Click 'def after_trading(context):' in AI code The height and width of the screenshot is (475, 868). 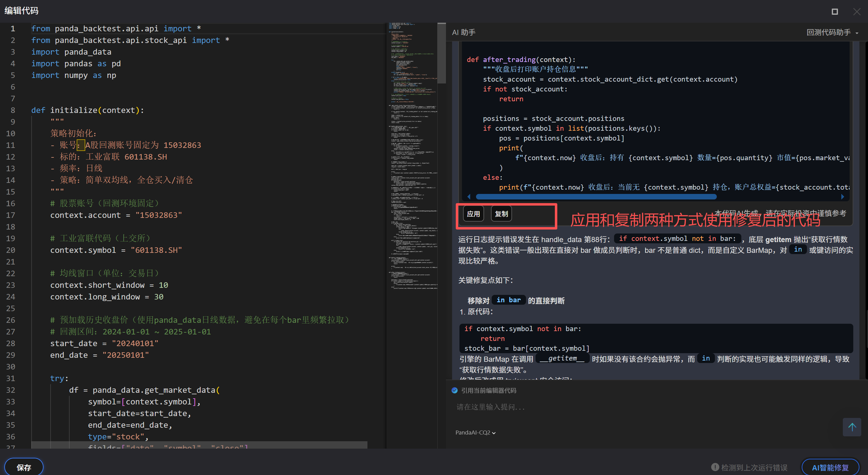(x=521, y=60)
